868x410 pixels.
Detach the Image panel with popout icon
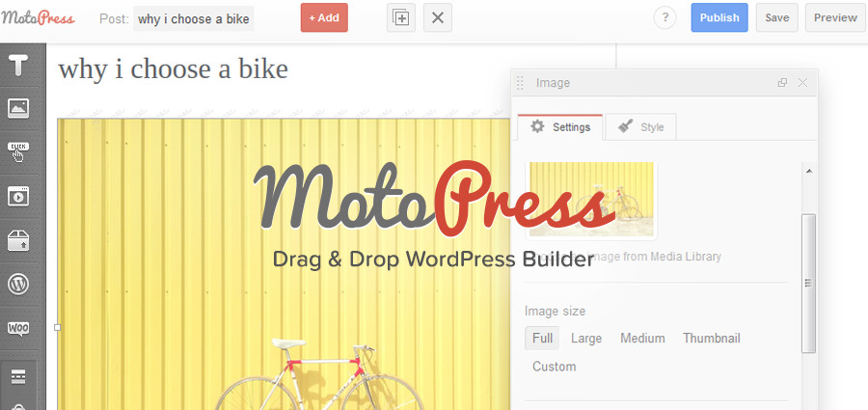tap(782, 83)
